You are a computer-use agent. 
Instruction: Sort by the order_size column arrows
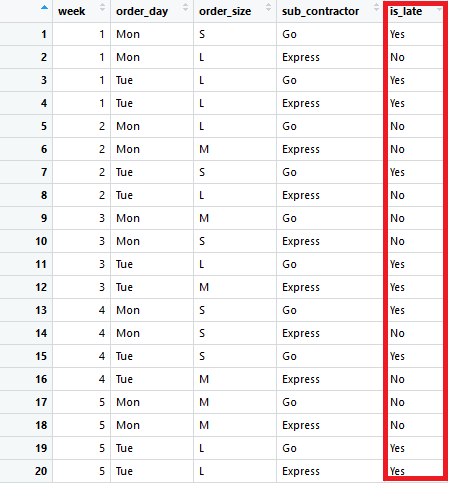point(268,7)
